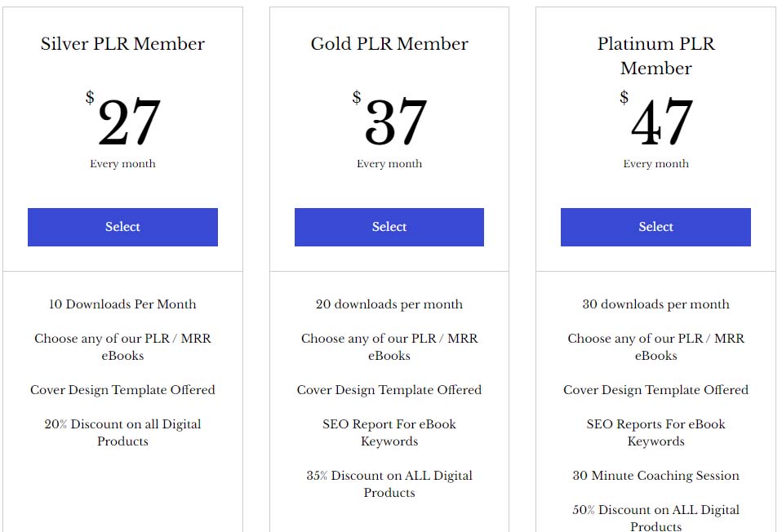The image size is (782, 532).
Task: Click the Silver PLR Member heading
Action: [122, 44]
